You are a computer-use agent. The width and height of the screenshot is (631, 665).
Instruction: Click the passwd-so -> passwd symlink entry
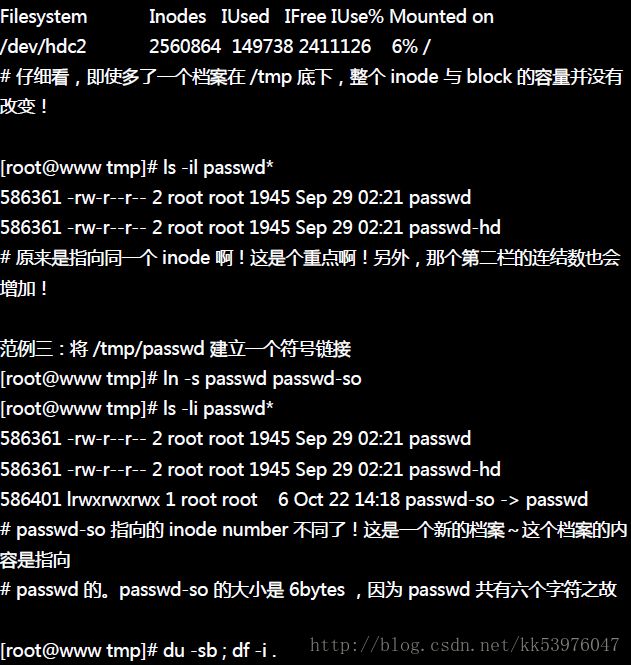pyautogui.click(x=497, y=500)
